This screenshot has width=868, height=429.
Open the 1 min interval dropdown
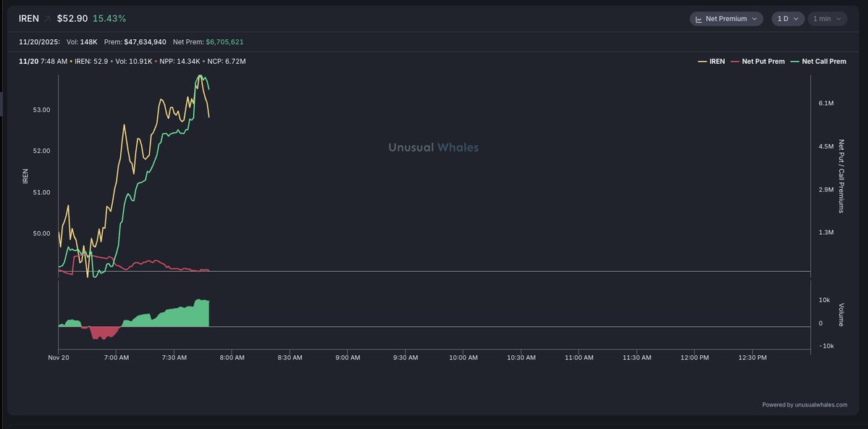click(827, 19)
